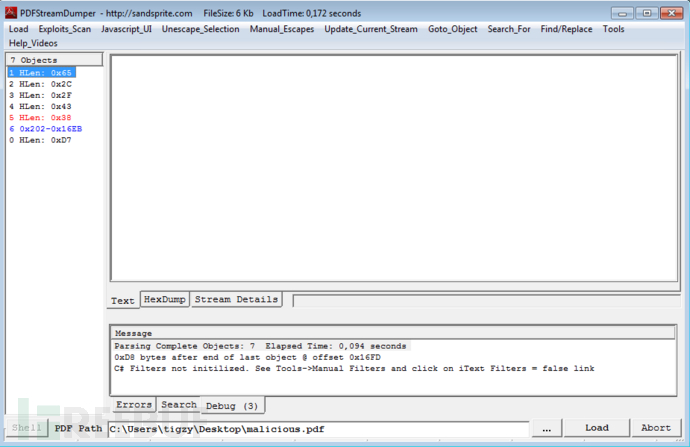Screen dimensions: 690x447
Task: Click the Shell button
Action: tap(26, 428)
